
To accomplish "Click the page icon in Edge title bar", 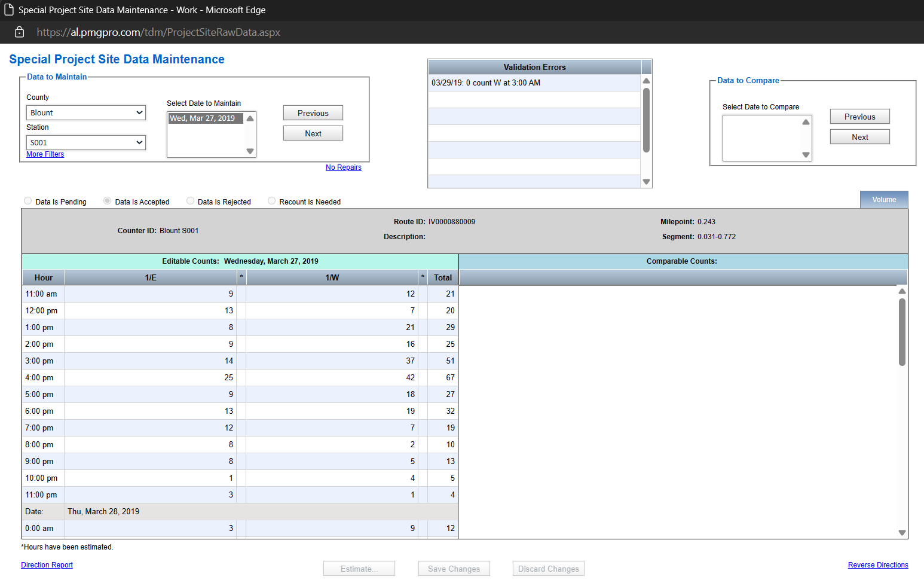I will click(x=8, y=10).
